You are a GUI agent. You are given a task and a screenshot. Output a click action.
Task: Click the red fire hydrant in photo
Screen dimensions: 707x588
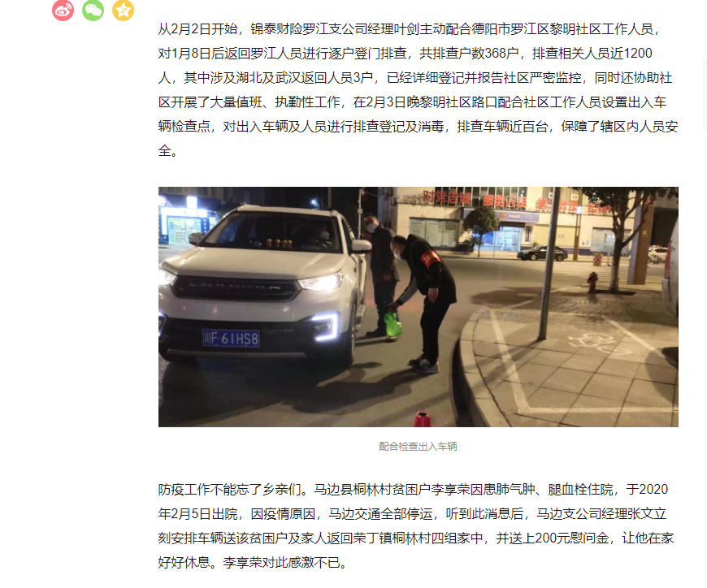[592, 283]
